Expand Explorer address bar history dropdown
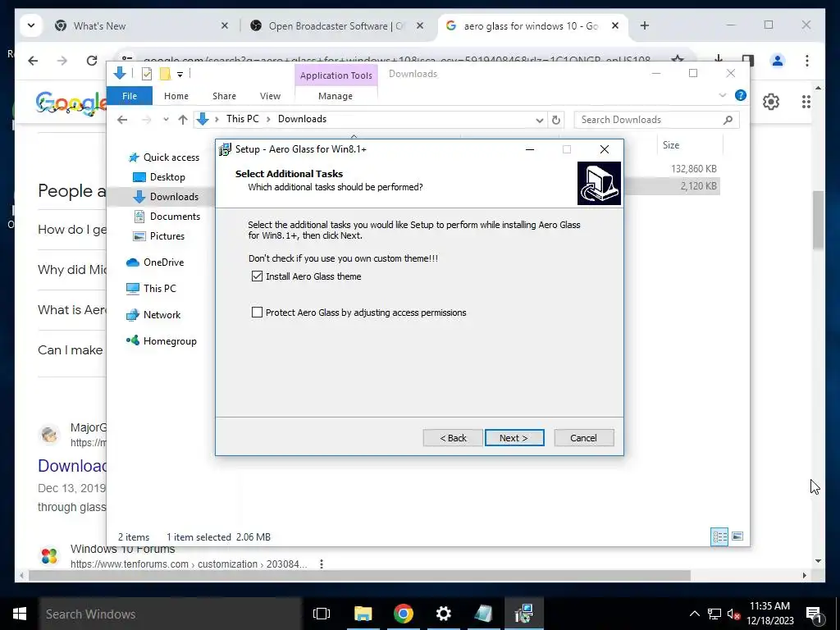The height and width of the screenshot is (630, 840). pyautogui.click(x=540, y=120)
